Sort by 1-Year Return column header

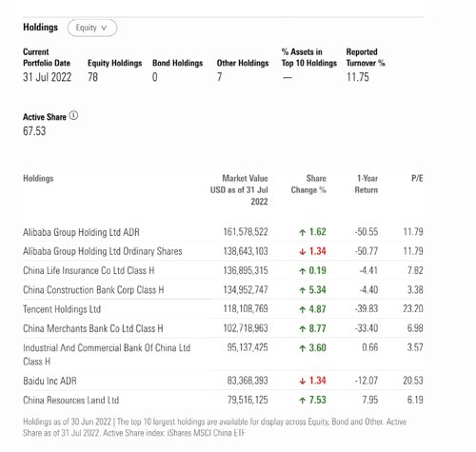367,184
